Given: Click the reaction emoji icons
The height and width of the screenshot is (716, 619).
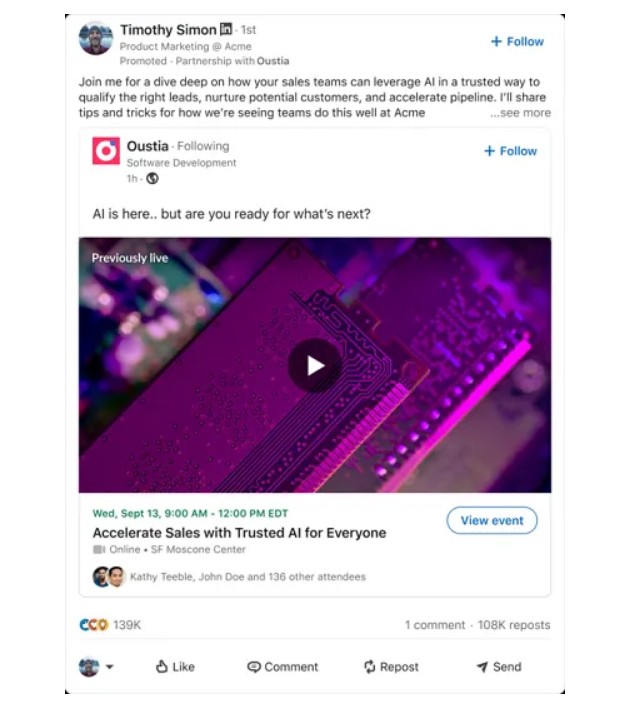Looking at the screenshot, I should (93, 625).
